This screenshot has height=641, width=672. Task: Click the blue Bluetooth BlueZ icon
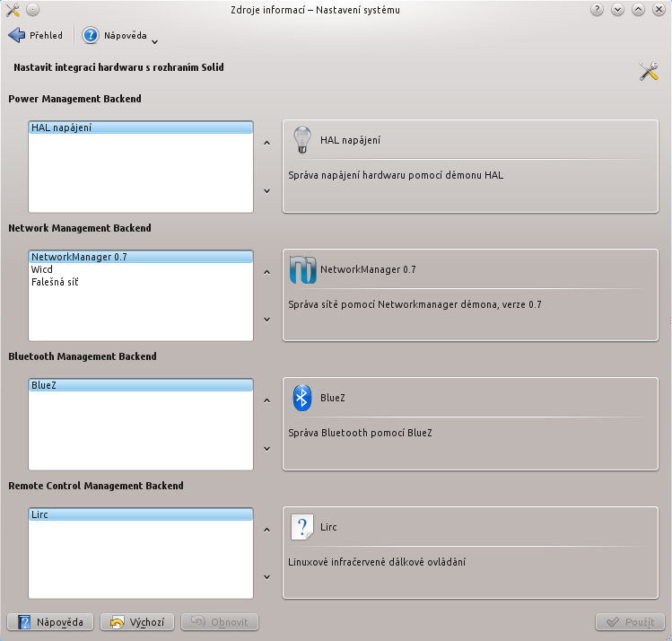(302, 398)
